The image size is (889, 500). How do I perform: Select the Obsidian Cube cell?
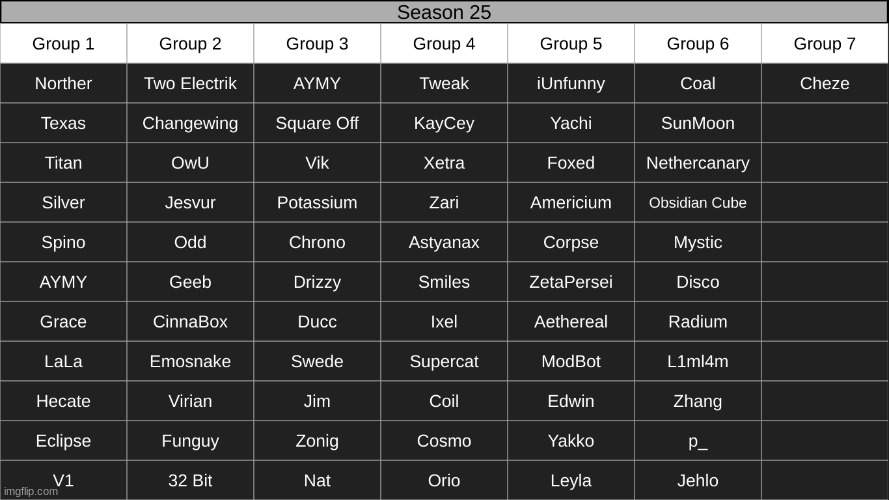click(698, 202)
